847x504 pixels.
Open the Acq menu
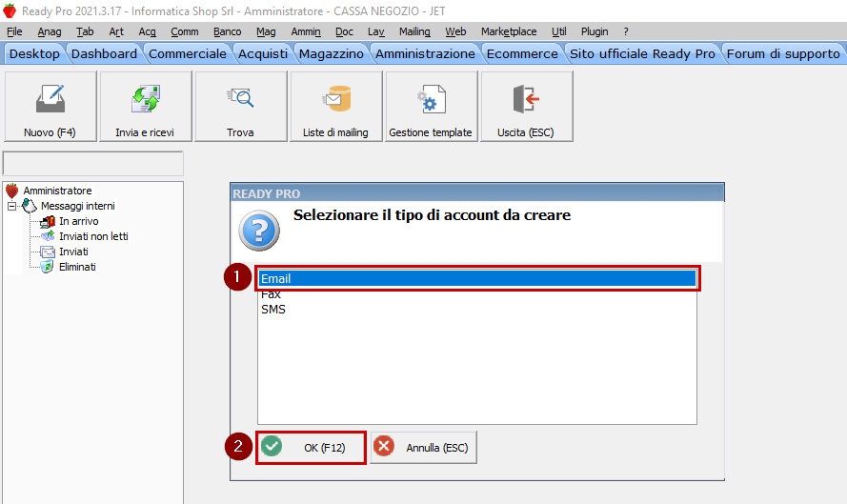(147, 31)
